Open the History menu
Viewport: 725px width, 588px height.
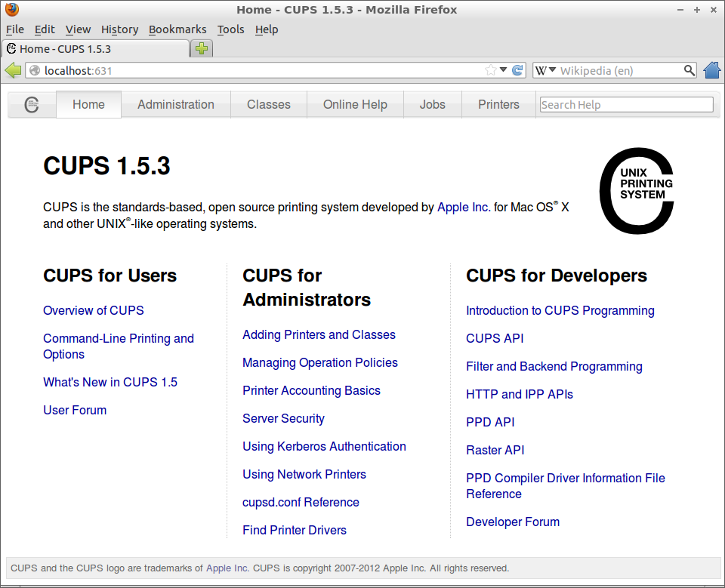(x=119, y=29)
